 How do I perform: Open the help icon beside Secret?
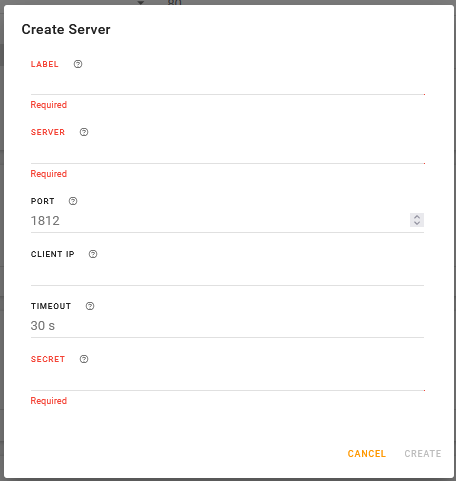point(84,359)
